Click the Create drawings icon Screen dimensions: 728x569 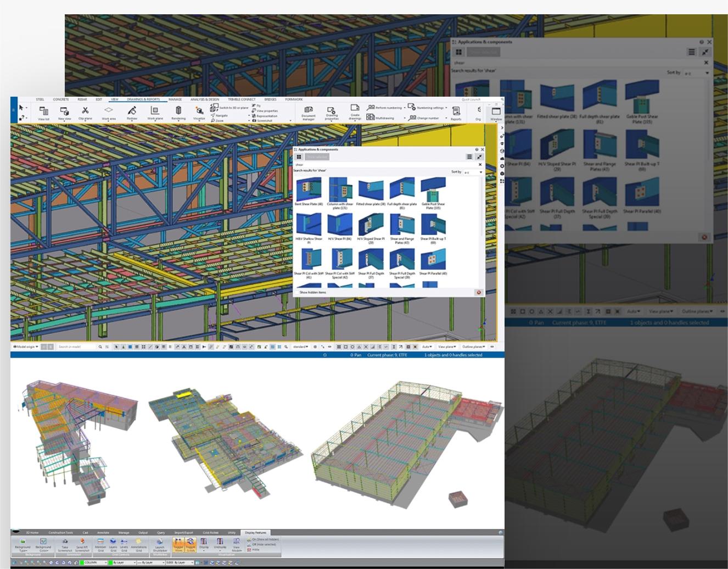(355, 109)
